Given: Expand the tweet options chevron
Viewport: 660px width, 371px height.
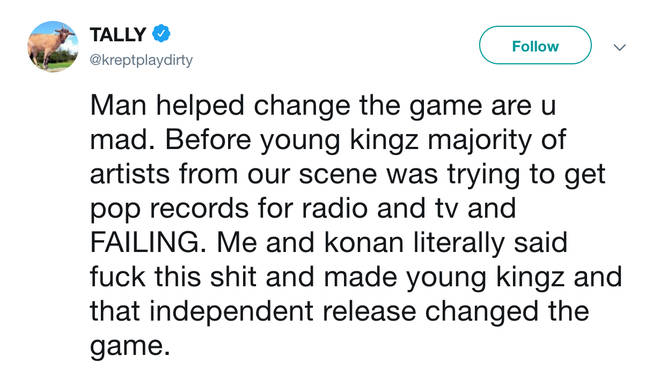Looking at the screenshot, I should tap(620, 47).
